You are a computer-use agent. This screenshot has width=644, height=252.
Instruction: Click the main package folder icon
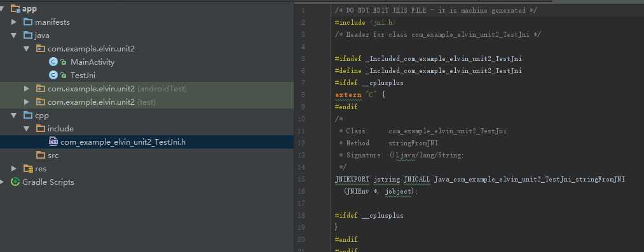(x=41, y=48)
